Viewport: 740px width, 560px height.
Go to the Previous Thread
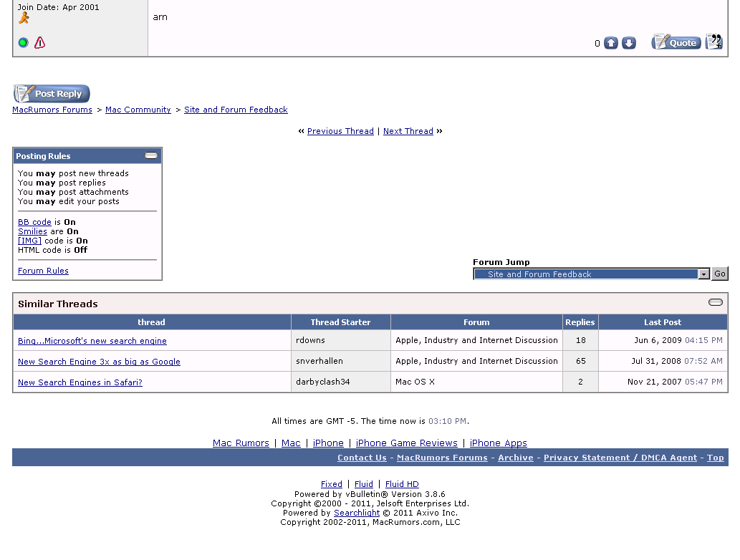(340, 131)
